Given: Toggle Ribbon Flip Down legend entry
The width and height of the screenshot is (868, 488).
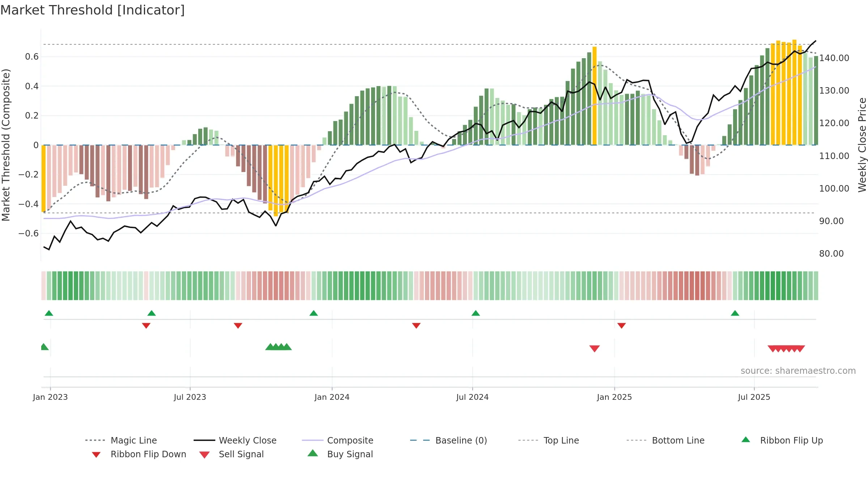Looking at the screenshot, I should pos(139,454).
